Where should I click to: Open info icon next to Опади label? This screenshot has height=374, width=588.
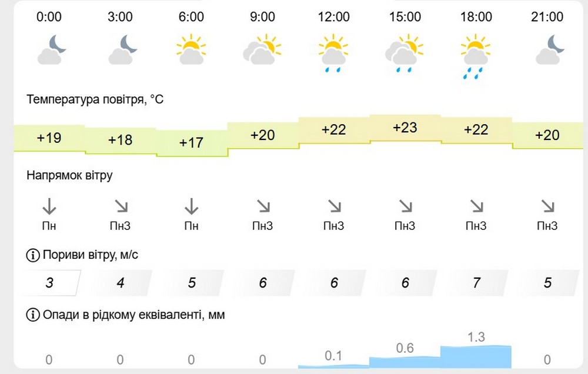point(33,315)
